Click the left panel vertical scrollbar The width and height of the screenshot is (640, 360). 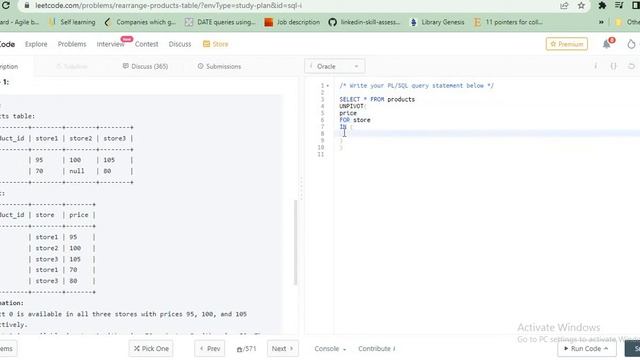pyautogui.click(x=295, y=242)
